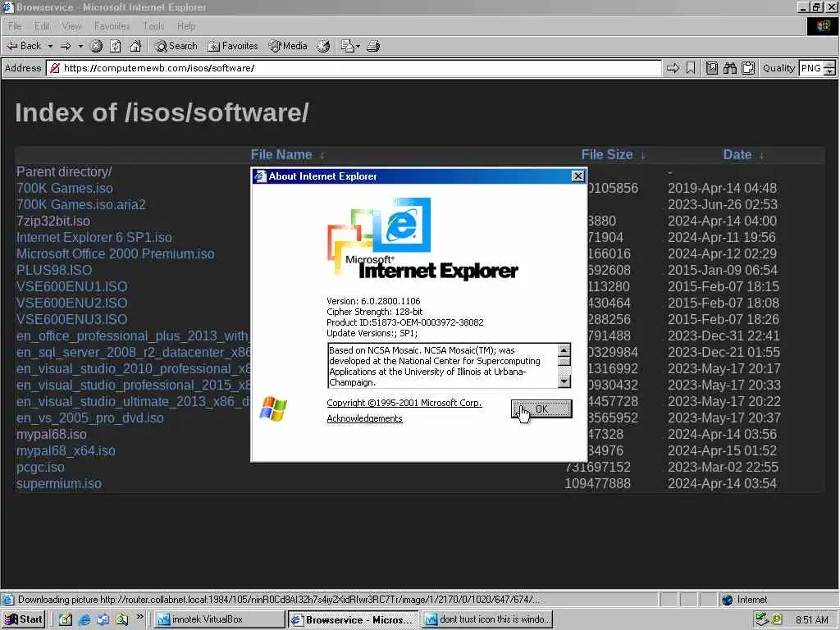Open the supermium.iso link
Image resolution: width=840 pixels, height=630 pixels.
(x=59, y=484)
